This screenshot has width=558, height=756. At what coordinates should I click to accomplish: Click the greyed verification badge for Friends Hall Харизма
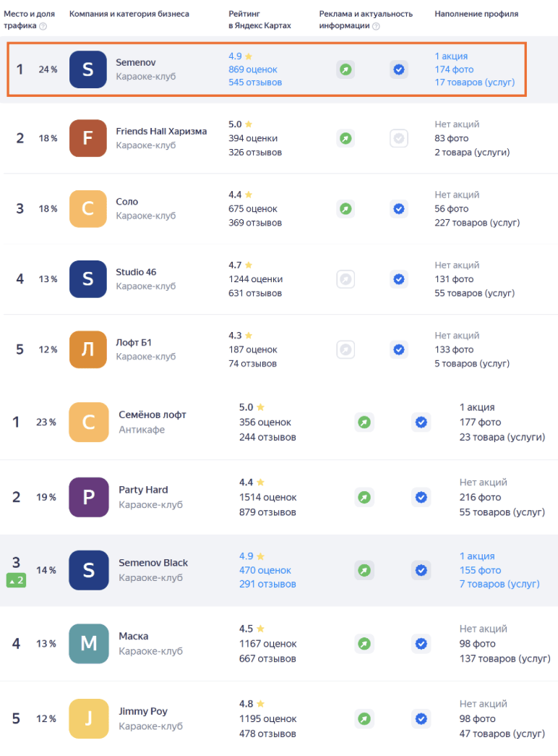click(398, 138)
